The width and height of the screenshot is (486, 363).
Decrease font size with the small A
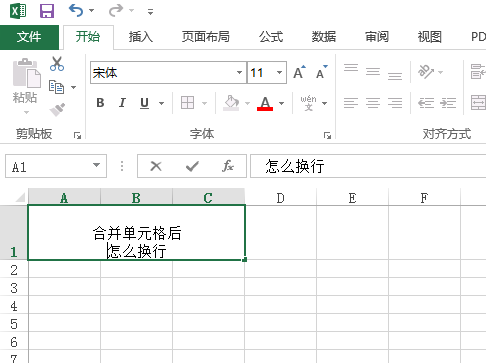322,72
